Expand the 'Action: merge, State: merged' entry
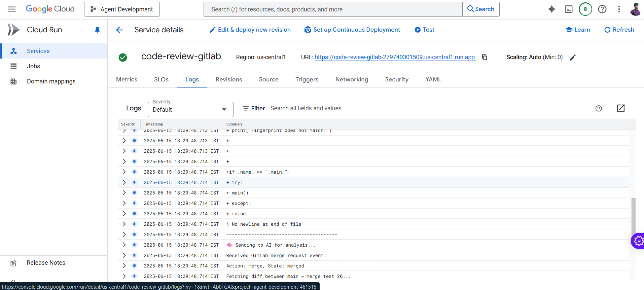This screenshot has height=290, width=644. click(x=124, y=266)
